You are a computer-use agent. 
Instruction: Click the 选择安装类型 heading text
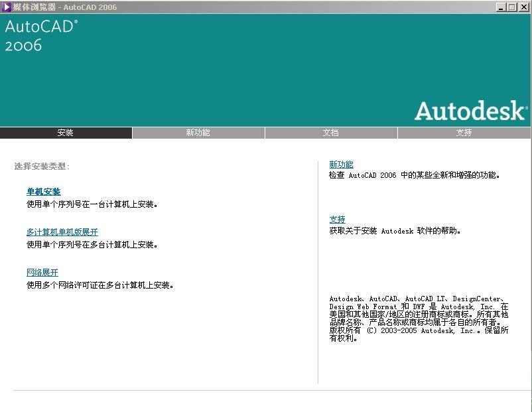point(42,167)
